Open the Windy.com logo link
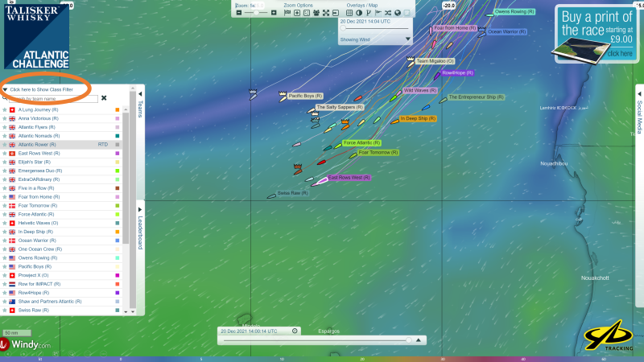Image resolution: width=644 pixels, height=362 pixels. point(26,344)
